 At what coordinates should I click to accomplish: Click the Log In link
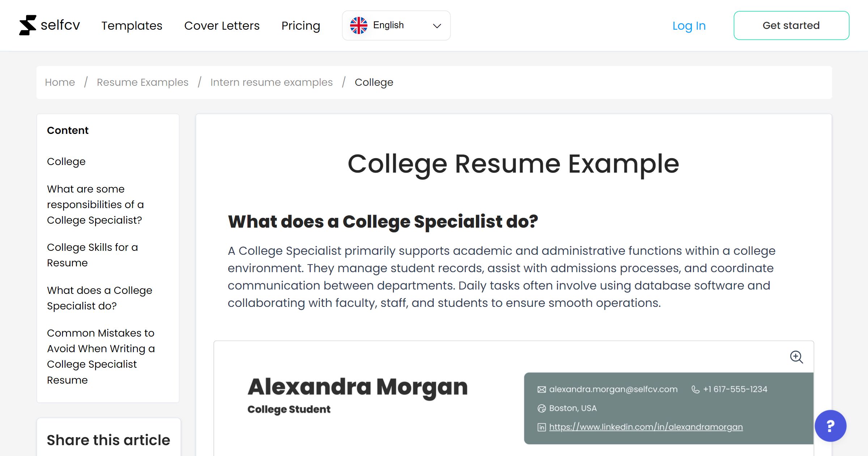pyautogui.click(x=689, y=25)
